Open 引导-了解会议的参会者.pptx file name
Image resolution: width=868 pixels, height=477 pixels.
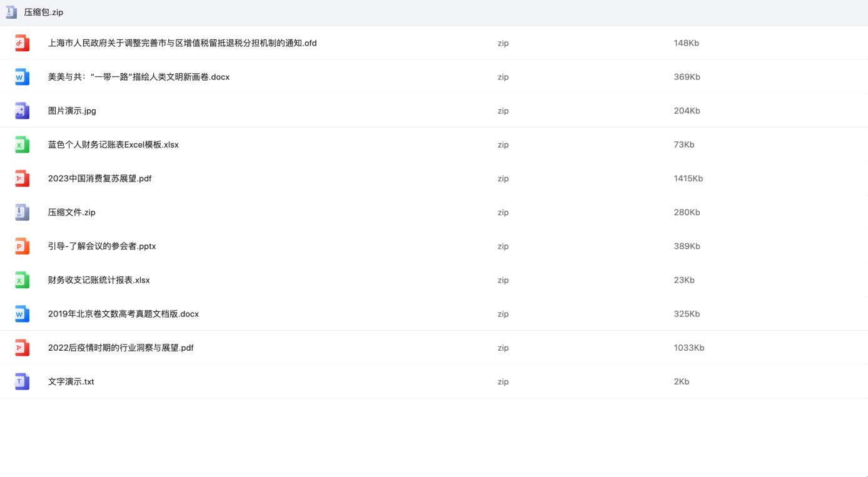102,246
